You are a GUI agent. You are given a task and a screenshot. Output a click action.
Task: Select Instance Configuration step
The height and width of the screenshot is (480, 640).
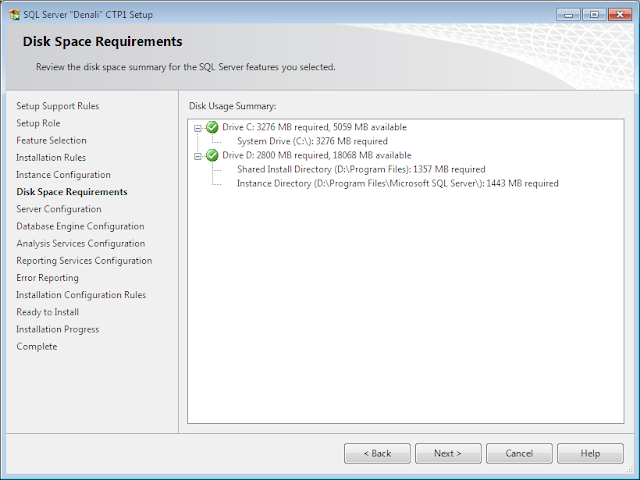click(x=63, y=175)
